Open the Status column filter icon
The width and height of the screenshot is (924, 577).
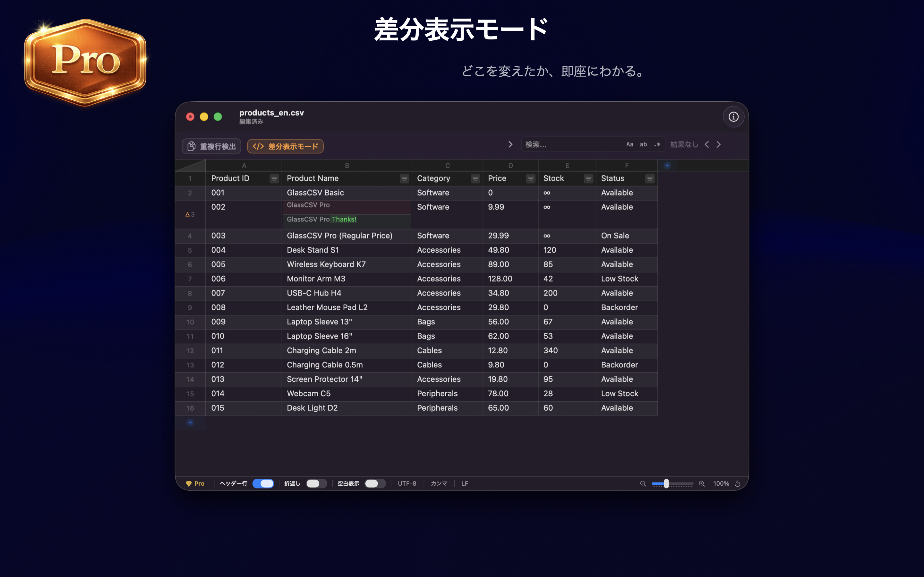tap(650, 178)
